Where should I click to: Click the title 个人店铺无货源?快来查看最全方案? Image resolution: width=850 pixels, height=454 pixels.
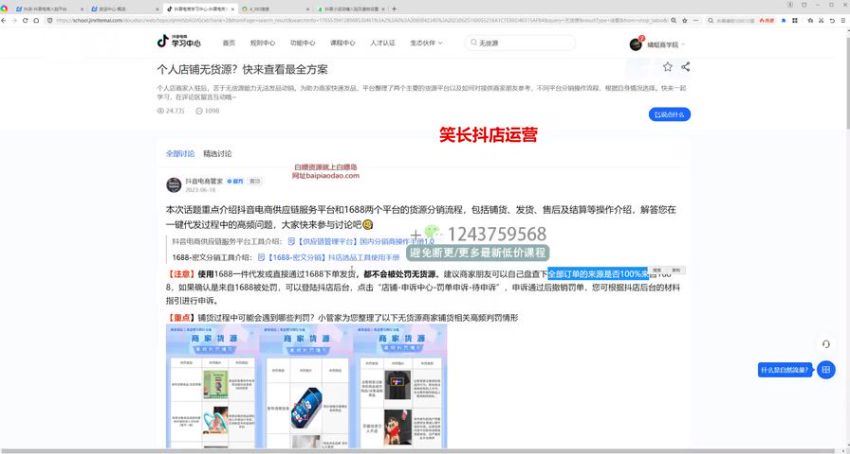click(x=242, y=69)
